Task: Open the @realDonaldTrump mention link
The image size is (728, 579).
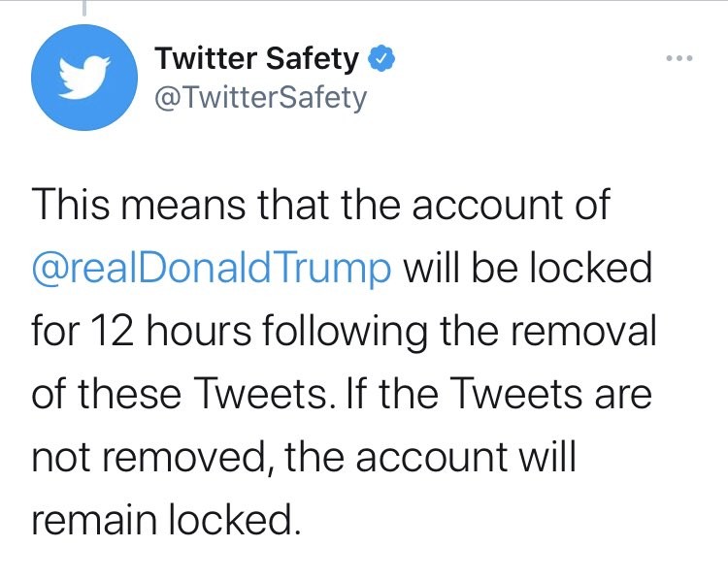Action: tap(213, 269)
